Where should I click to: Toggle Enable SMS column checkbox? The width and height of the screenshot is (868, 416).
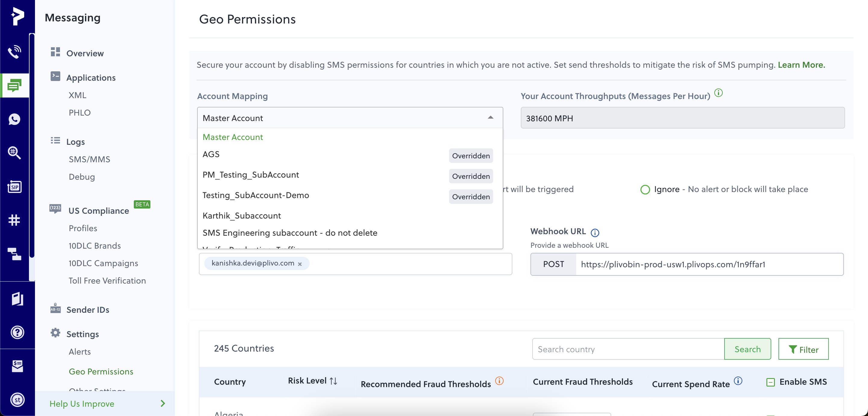tap(771, 382)
